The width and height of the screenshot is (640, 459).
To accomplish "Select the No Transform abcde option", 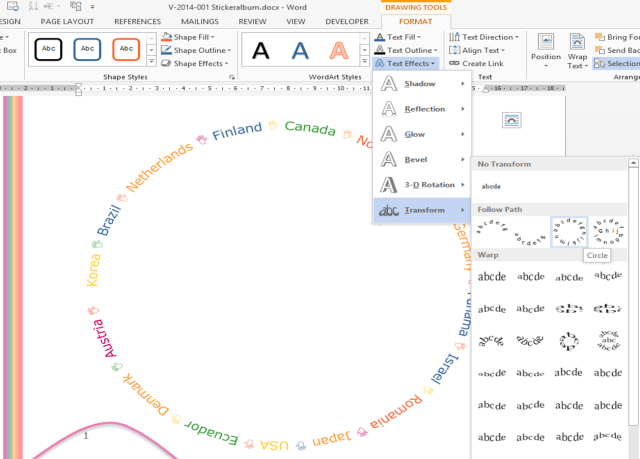I will (491, 186).
